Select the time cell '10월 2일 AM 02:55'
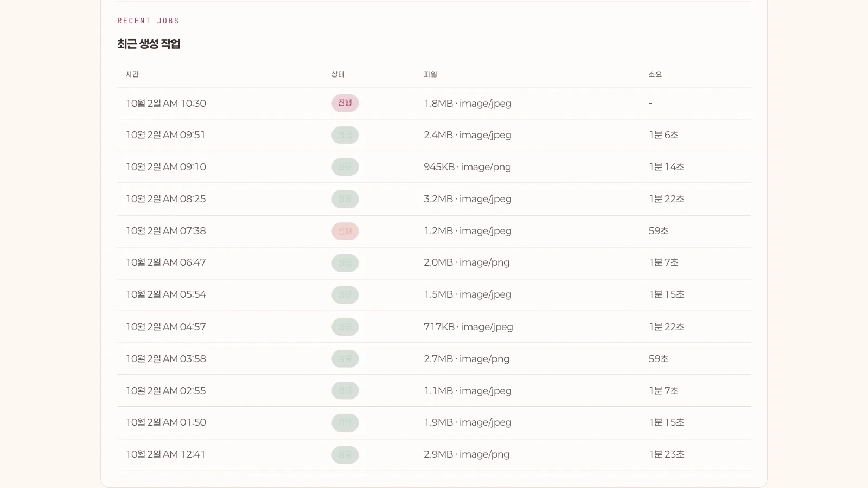Viewport: 868px width, 488px height. click(166, 391)
